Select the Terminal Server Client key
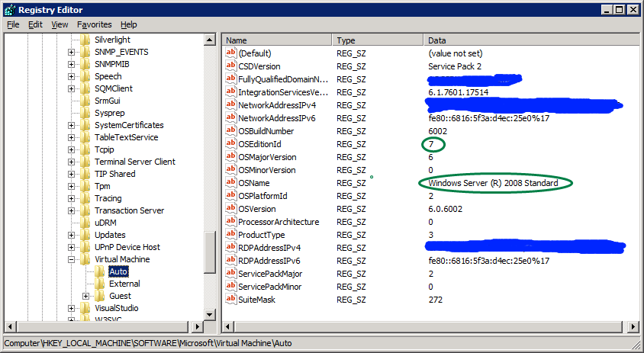The width and height of the screenshot is (644, 353). coord(135,162)
